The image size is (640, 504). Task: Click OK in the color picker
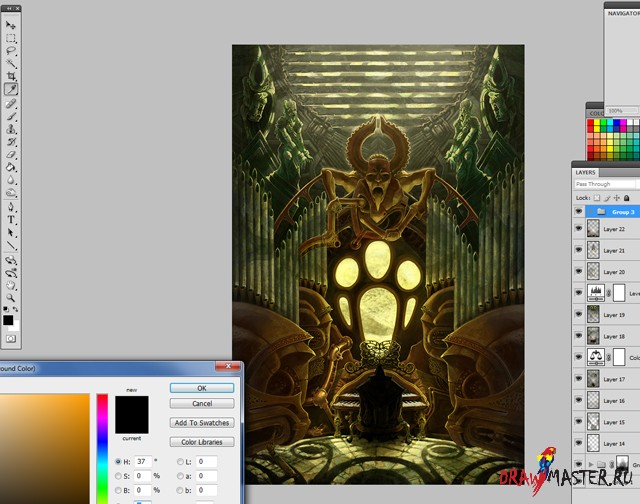(x=202, y=388)
